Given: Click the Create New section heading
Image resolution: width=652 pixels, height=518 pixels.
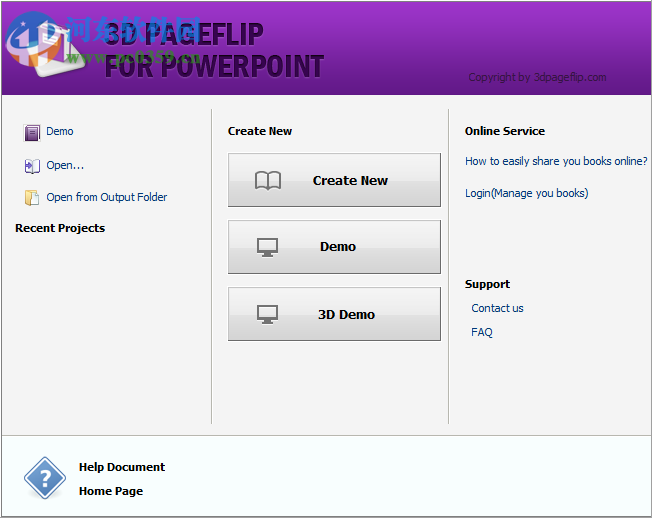Looking at the screenshot, I should point(260,131).
